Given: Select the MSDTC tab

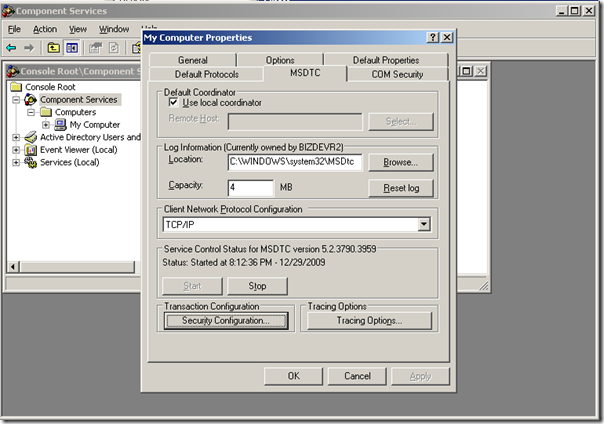Looking at the screenshot, I should point(305,73).
